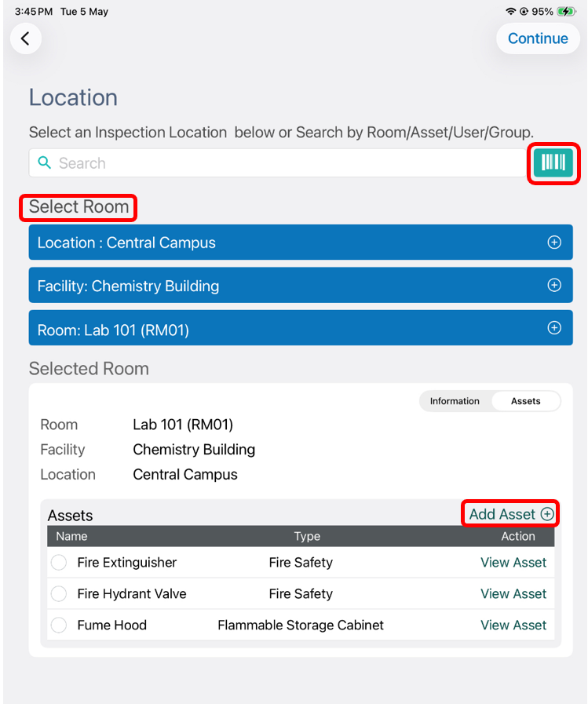The height and width of the screenshot is (704, 588).
Task: Select the Fire Extinguisher radio button
Action: (59, 562)
